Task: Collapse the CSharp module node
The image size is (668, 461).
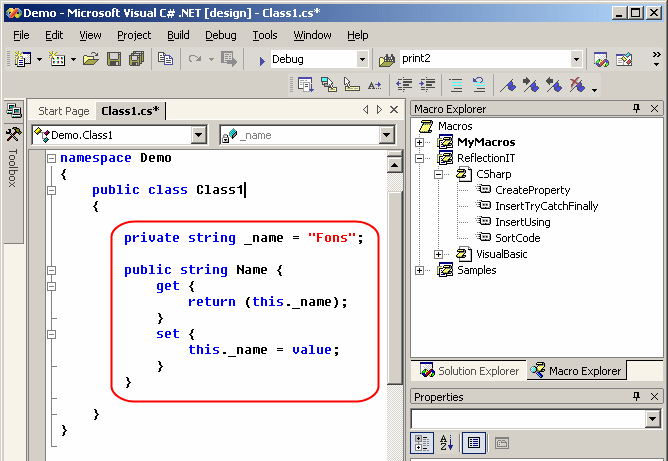Action: click(438, 174)
